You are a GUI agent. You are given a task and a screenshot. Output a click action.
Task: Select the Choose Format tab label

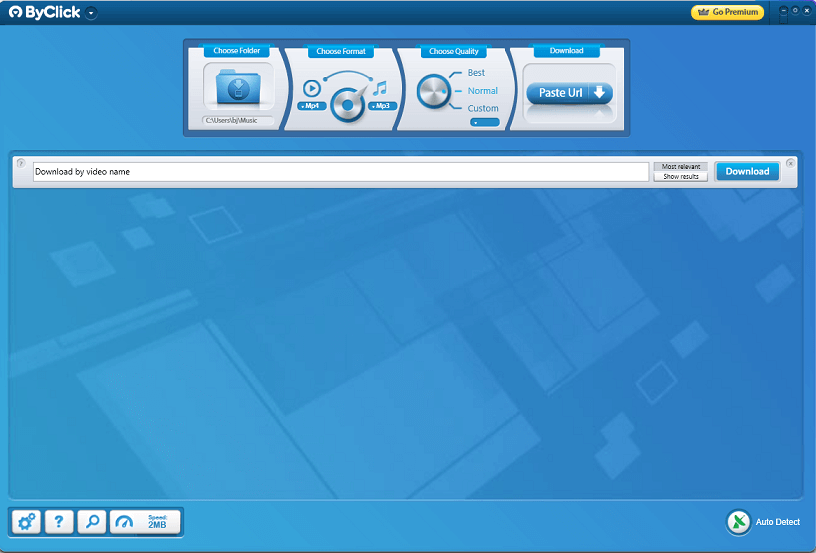[x=341, y=51]
